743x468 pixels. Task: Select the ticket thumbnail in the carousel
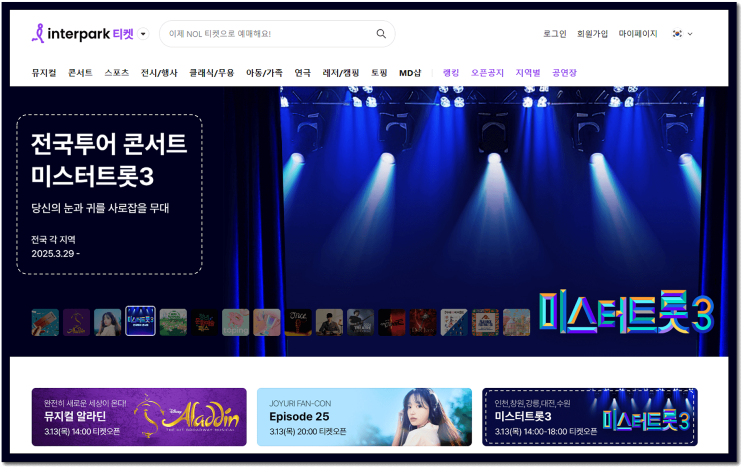45,322
